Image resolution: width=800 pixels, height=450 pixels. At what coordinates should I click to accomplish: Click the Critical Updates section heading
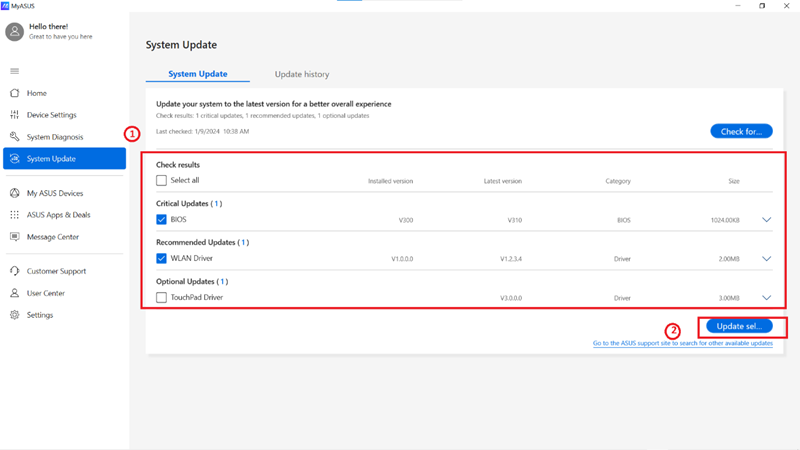(x=189, y=203)
